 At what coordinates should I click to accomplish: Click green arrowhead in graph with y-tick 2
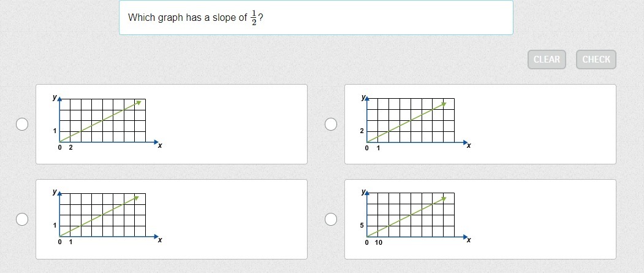[x=443, y=104]
